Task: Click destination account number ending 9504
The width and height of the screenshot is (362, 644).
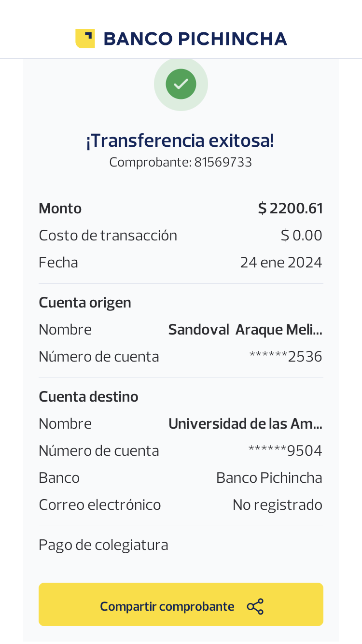Action: pyautogui.click(x=285, y=451)
